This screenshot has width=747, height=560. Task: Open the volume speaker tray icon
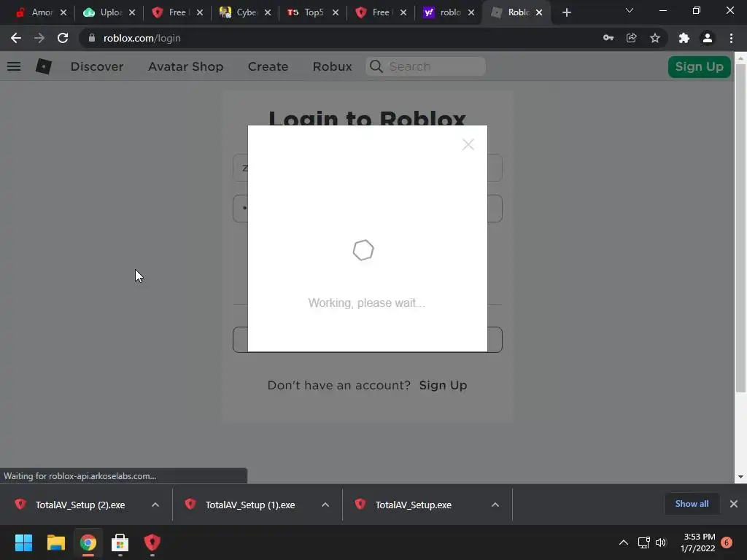(x=661, y=542)
